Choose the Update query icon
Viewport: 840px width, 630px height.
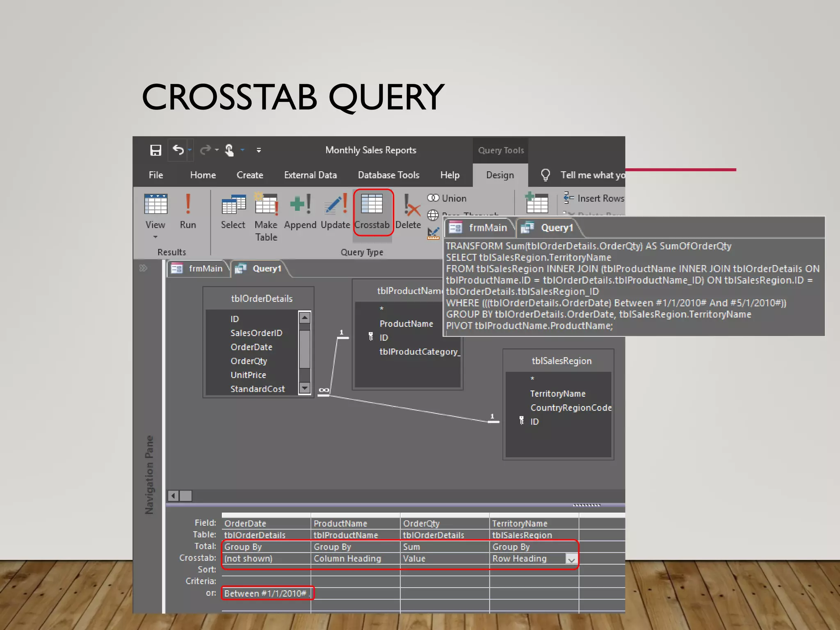point(336,204)
